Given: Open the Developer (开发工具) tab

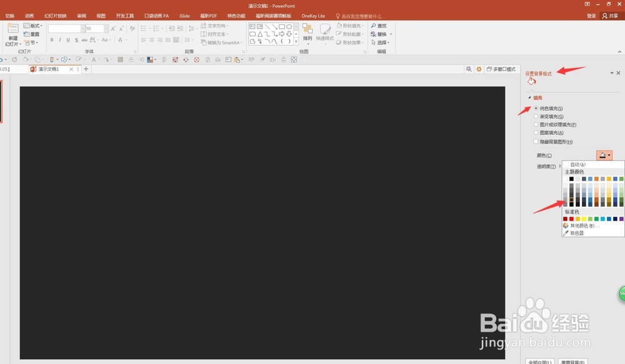Looking at the screenshot, I should click(125, 16).
